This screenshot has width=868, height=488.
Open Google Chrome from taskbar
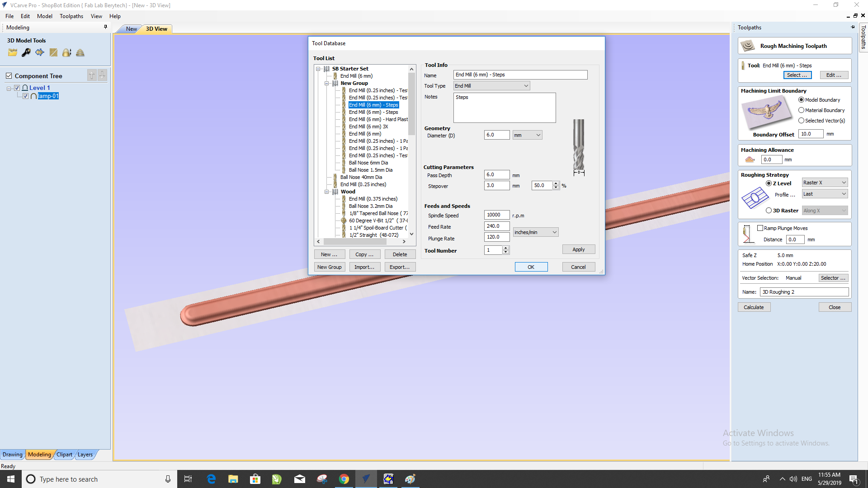coord(344,479)
